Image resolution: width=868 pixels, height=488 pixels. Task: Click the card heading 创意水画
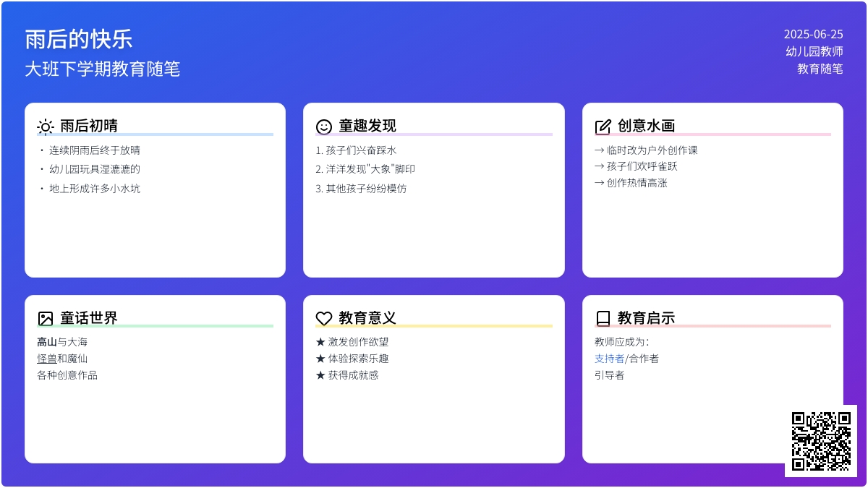[647, 126]
